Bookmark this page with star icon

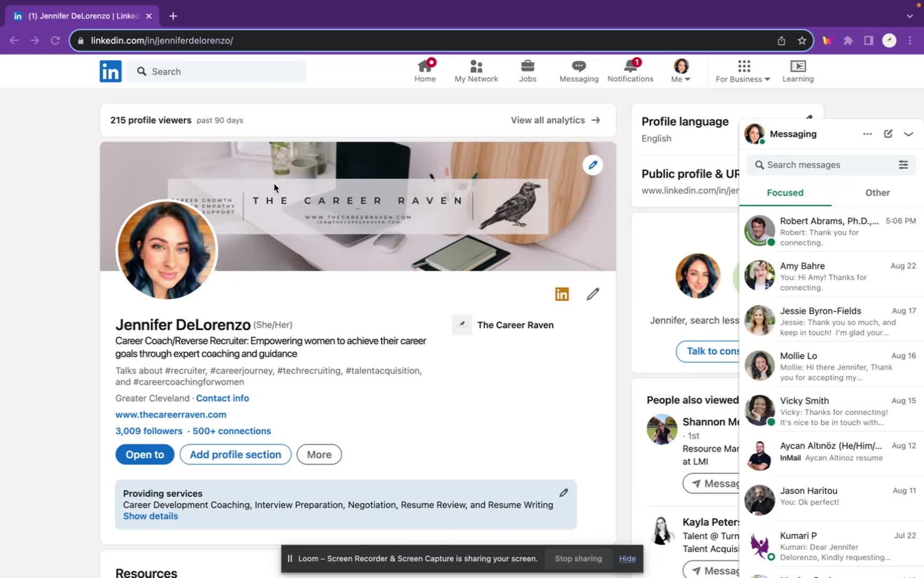click(x=802, y=41)
